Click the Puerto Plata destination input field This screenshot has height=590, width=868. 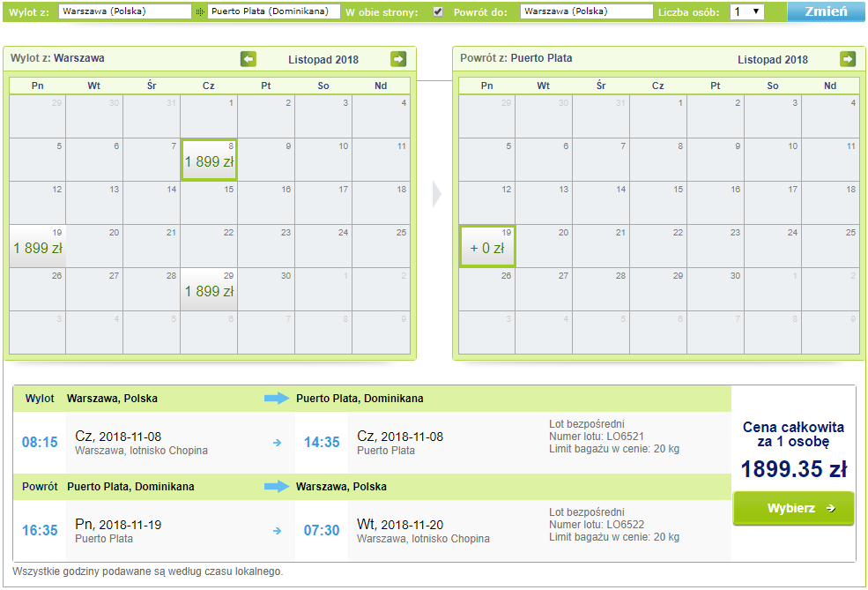[x=273, y=11]
